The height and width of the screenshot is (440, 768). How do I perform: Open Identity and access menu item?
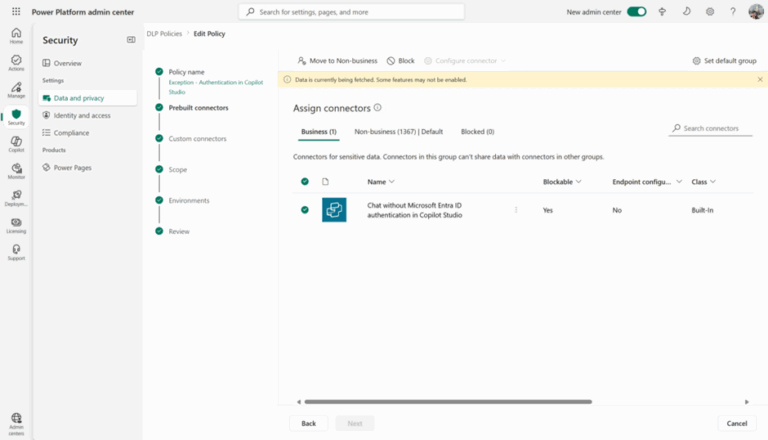pos(88,115)
